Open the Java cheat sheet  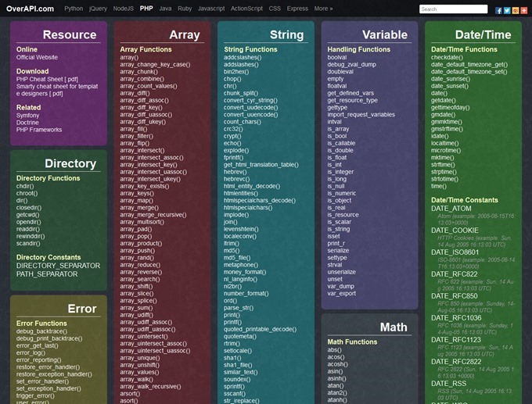[165, 9]
